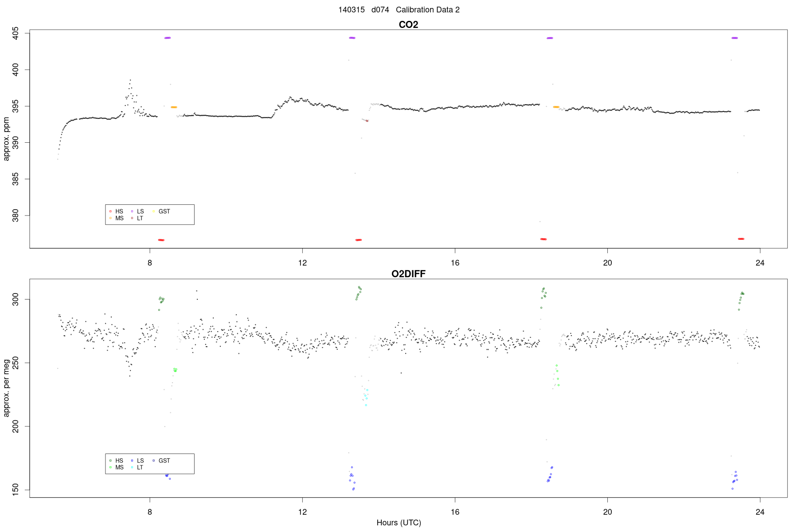Click hour 16 label under O2DIFF plot
Viewport: 798px width, 532px height.
455,512
